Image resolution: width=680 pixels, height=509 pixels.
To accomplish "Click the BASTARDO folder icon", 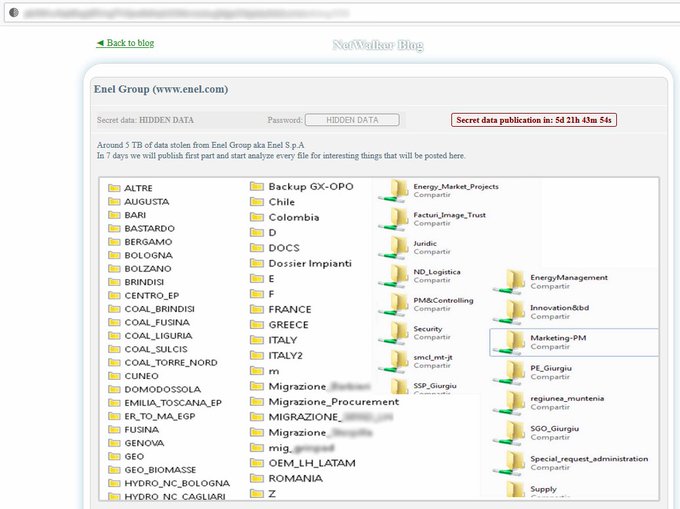I will [x=114, y=228].
